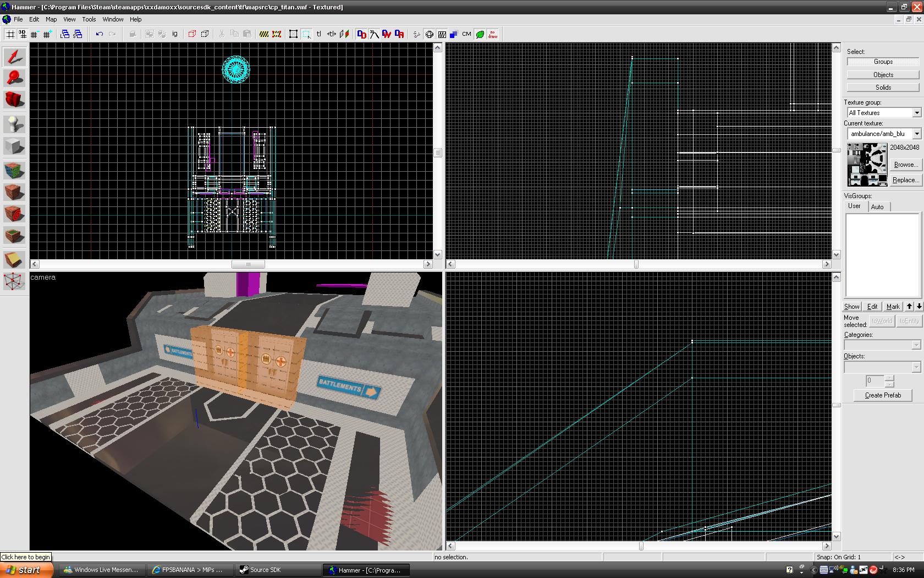Decrease grid size with smaller grid icon
924x578 pixels.
[35, 34]
